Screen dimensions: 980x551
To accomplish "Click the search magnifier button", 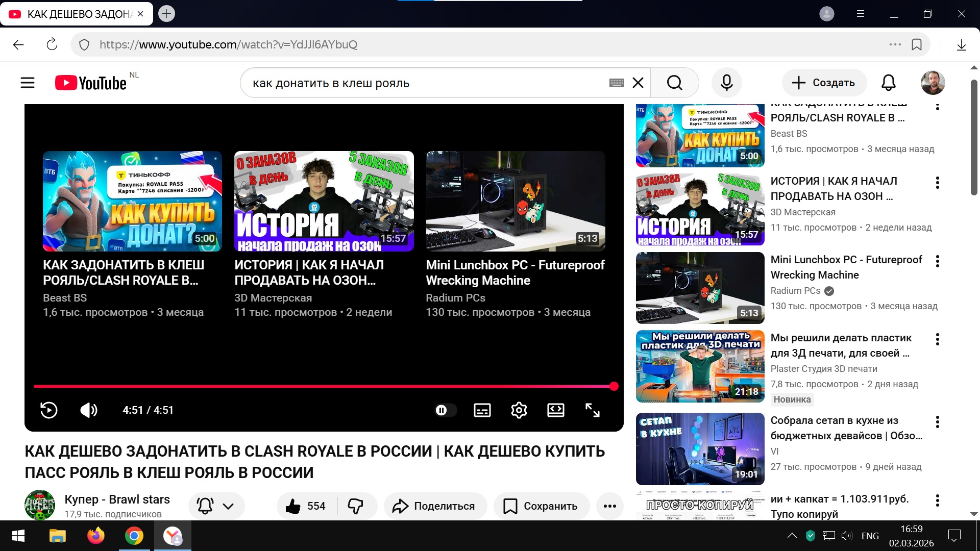I will [x=674, y=83].
